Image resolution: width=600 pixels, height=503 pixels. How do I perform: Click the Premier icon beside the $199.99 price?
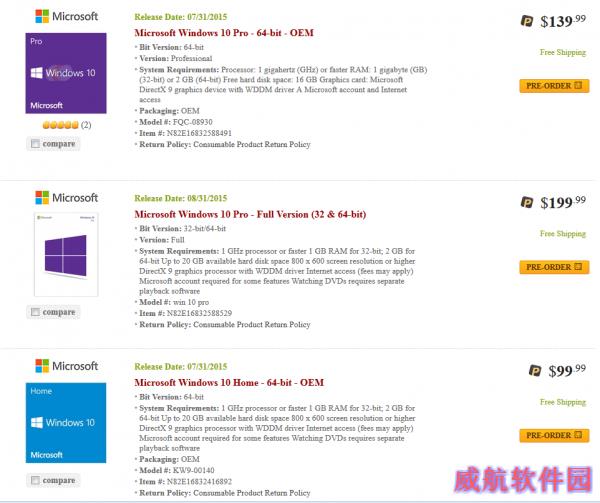click(527, 202)
